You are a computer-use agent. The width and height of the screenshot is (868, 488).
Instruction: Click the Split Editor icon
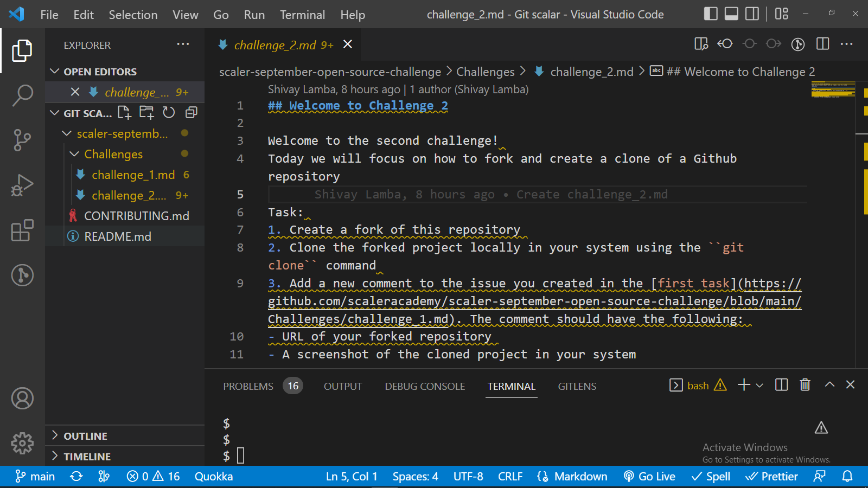(822, 44)
